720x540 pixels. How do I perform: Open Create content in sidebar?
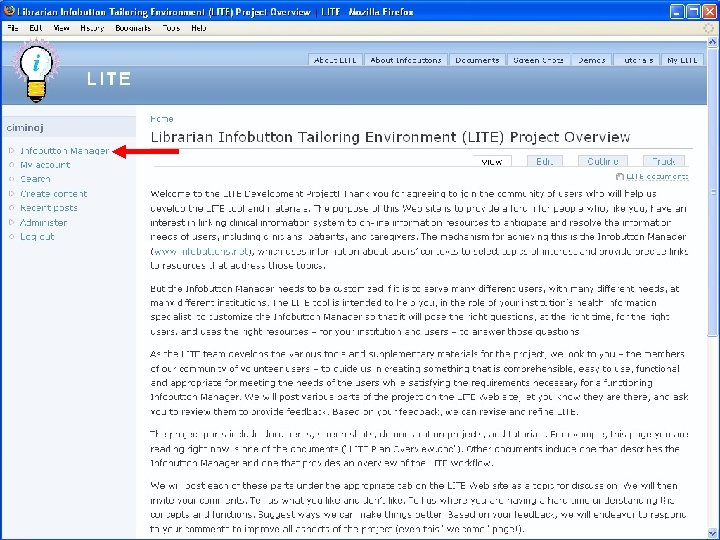pos(53,194)
